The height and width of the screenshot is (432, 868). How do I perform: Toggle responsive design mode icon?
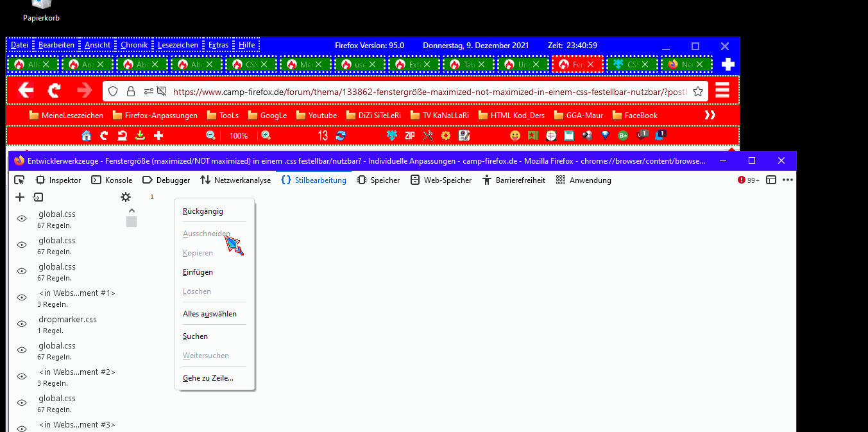coord(772,180)
